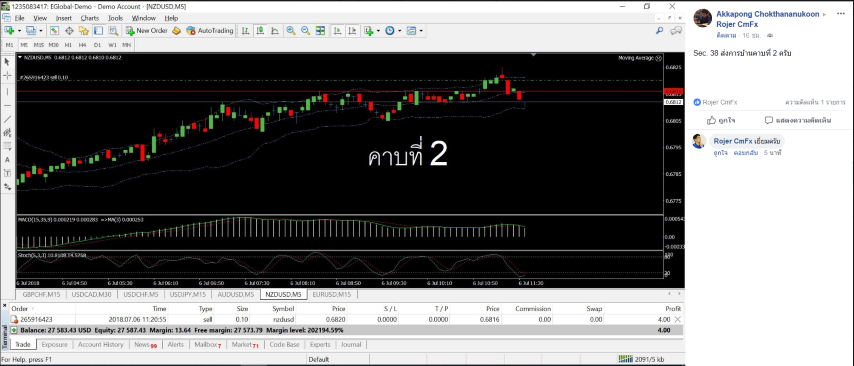Zoom in on the chart

[291, 30]
